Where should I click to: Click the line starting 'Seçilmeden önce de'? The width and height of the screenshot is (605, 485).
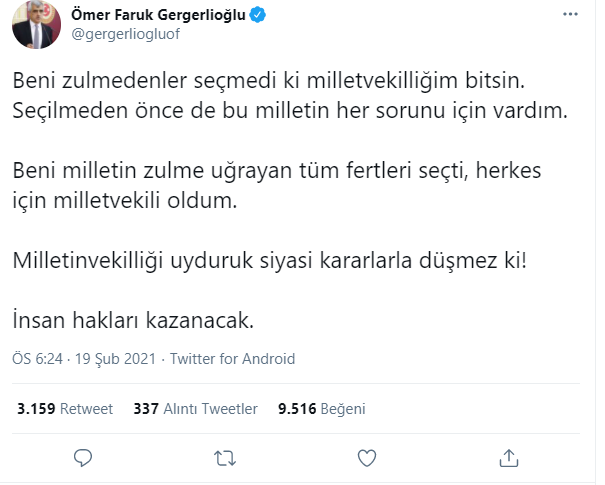pyautogui.click(x=290, y=111)
